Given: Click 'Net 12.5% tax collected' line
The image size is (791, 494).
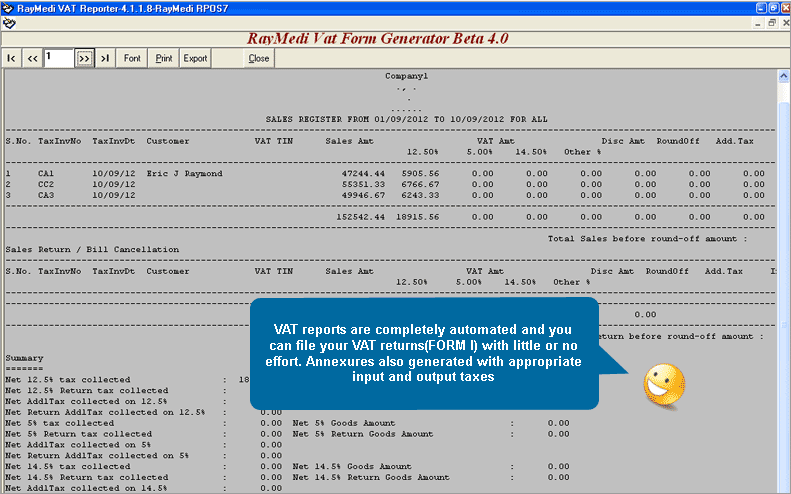Looking at the screenshot, I should point(68,380).
